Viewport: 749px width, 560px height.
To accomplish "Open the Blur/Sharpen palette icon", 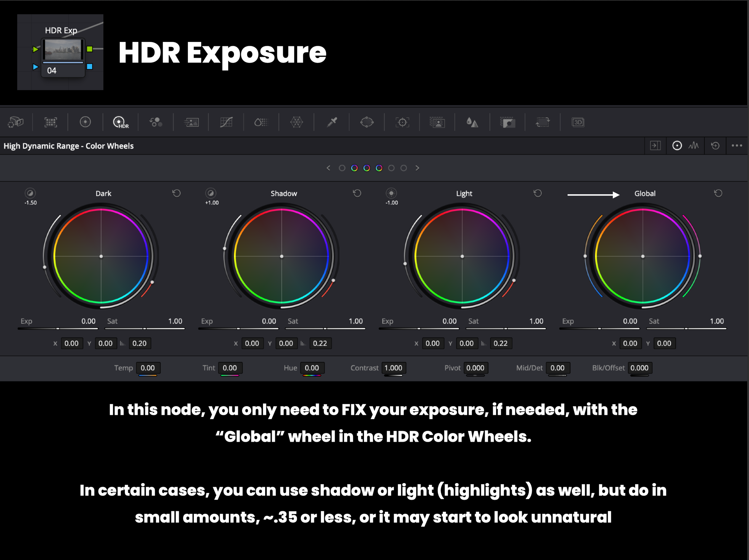I will pyautogui.click(x=472, y=122).
